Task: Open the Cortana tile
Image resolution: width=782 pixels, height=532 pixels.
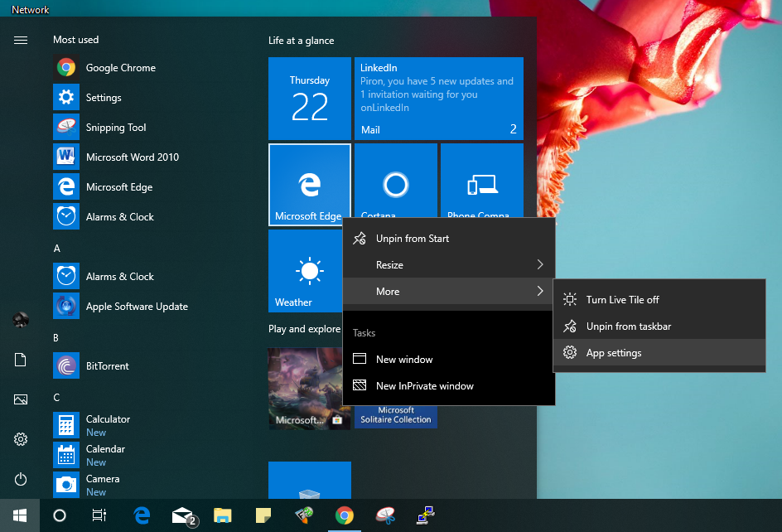Action: tap(396, 181)
